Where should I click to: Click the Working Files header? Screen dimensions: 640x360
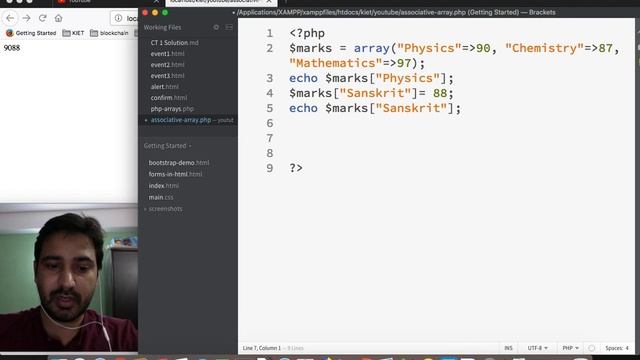tap(162, 27)
